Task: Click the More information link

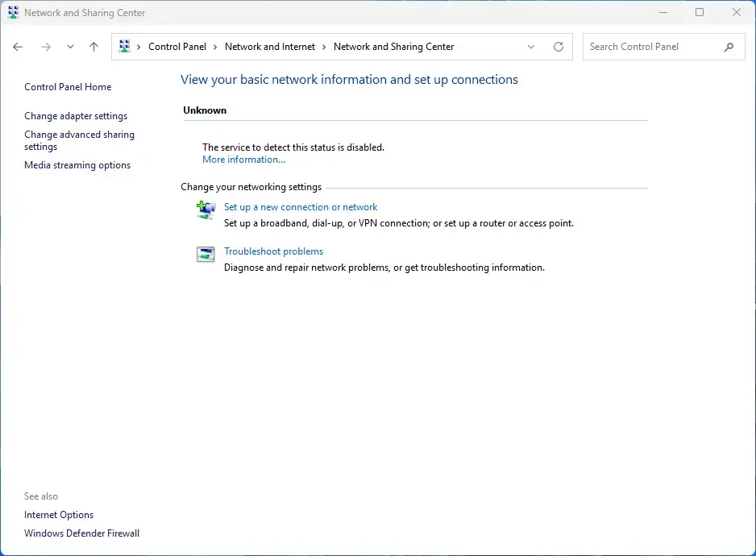Action: [243, 160]
